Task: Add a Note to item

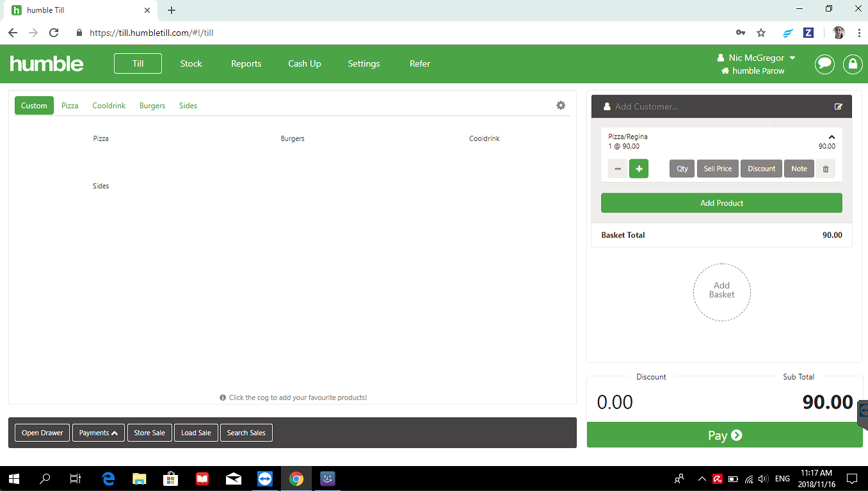Action: click(x=799, y=168)
